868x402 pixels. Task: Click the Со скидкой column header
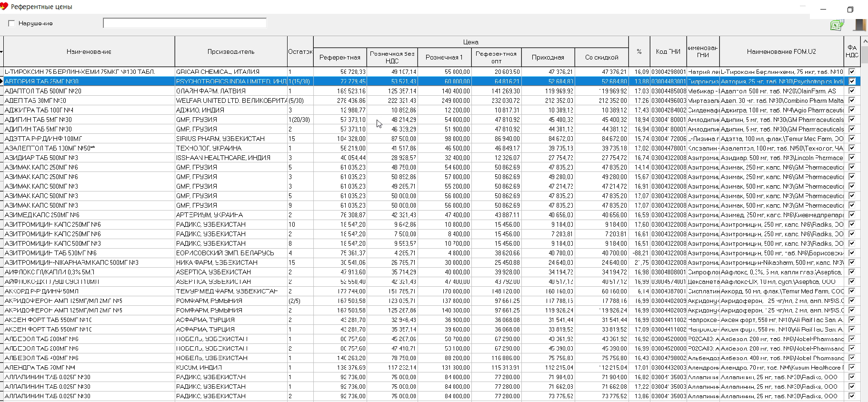[602, 57]
